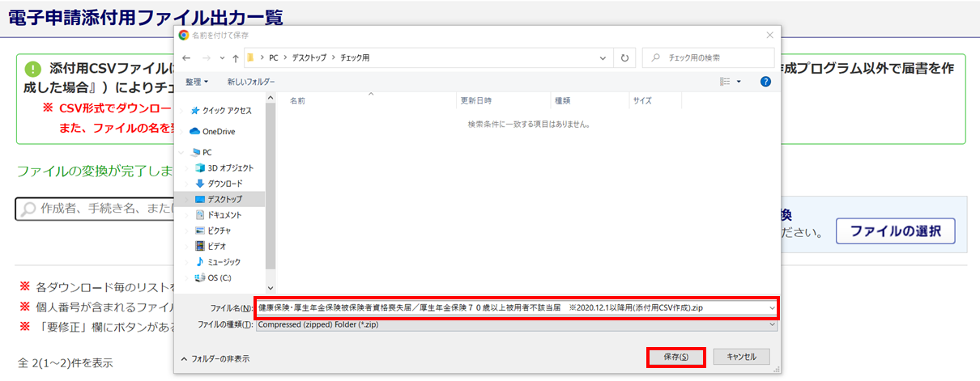Expand the クイック アクセス tree node
Screen dimensions: 980x381
coord(182,110)
